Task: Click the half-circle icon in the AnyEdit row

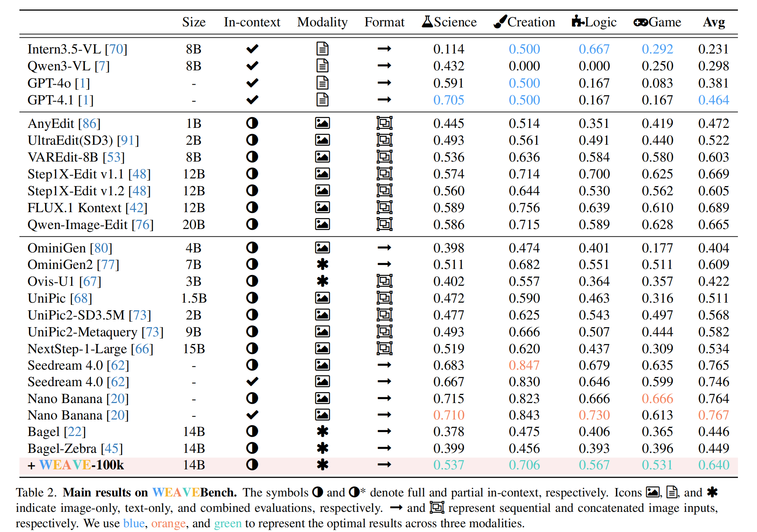Action: 252,123
